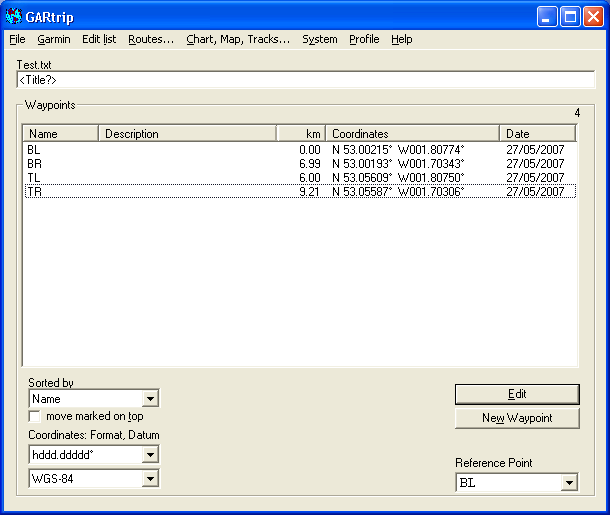Open the Help menu

401,39
